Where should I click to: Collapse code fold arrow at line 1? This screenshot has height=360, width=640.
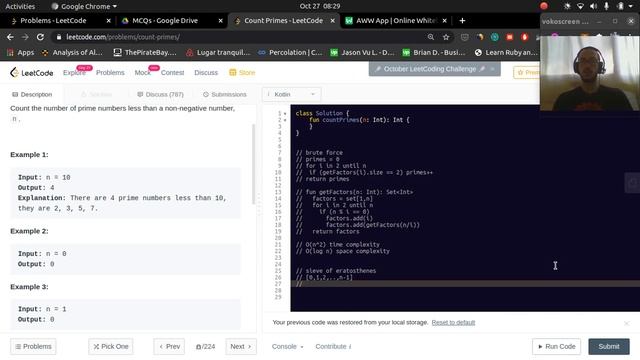285,113
